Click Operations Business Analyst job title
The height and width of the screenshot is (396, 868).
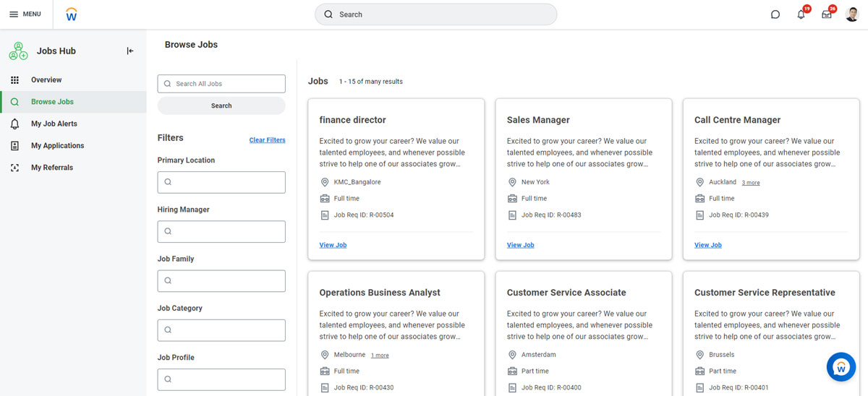click(380, 293)
